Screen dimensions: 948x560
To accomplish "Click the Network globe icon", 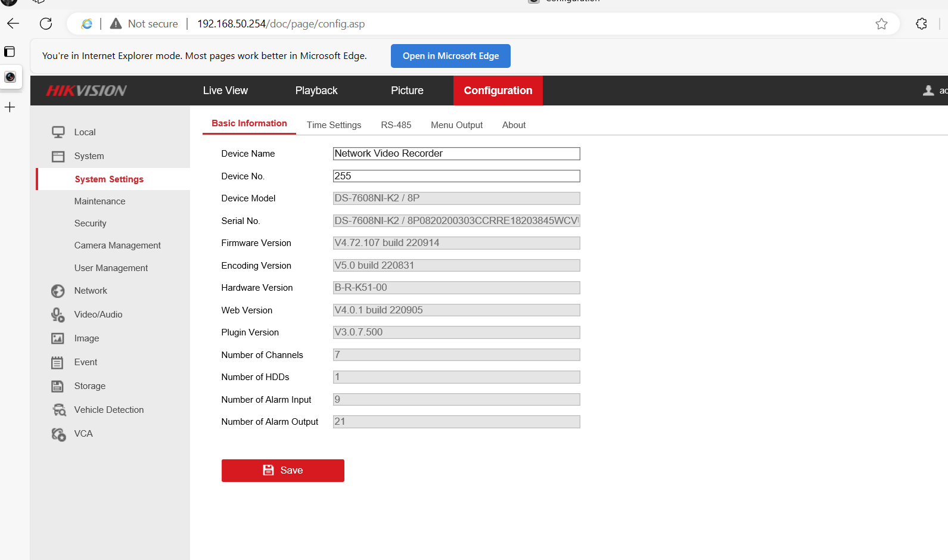I will [x=58, y=291].
